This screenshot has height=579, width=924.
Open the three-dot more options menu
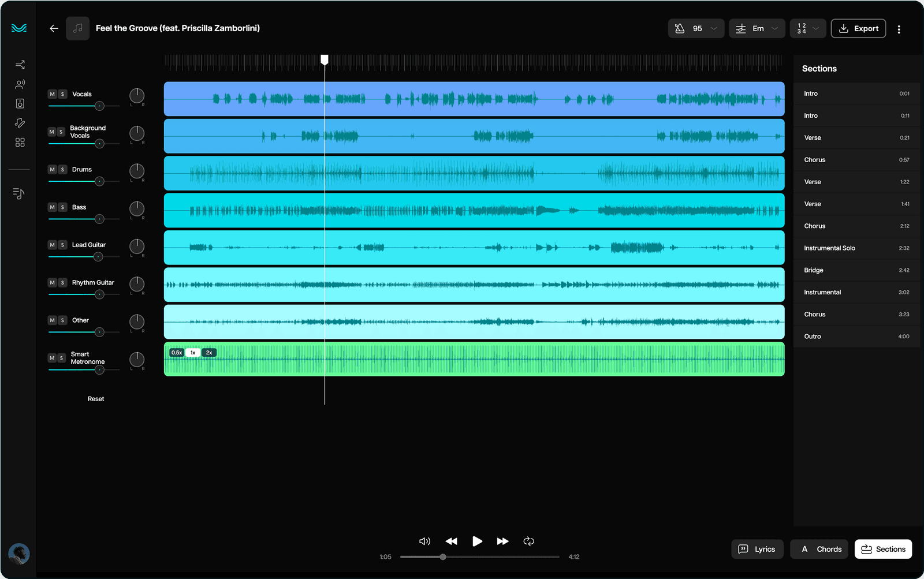[899, 29]
